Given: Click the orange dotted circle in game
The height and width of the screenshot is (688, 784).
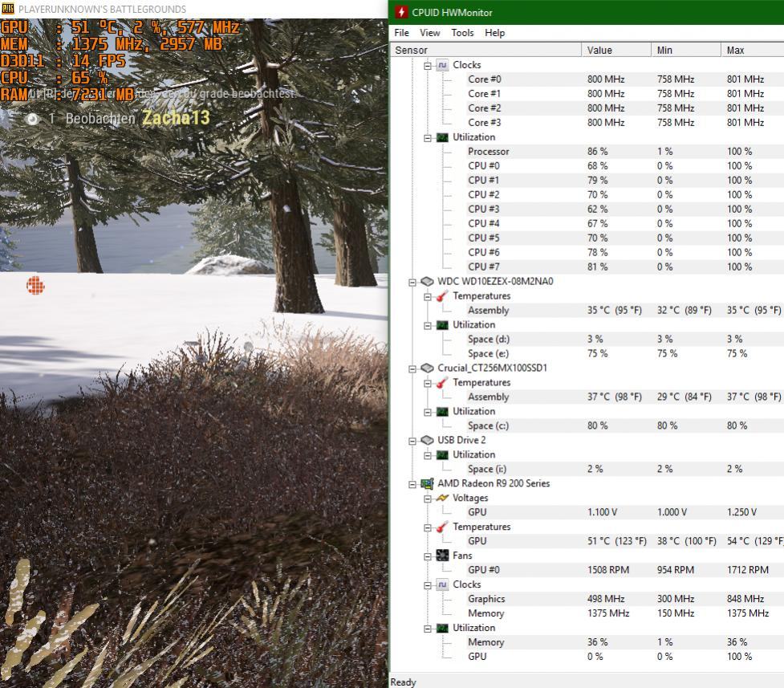Looking at the screenshot, I should click(x=35, y=285).
